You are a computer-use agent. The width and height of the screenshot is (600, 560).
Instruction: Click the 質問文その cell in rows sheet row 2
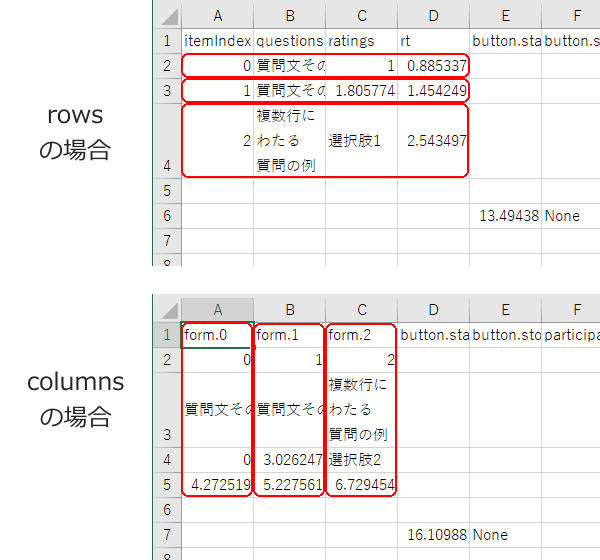pos(290,66)
